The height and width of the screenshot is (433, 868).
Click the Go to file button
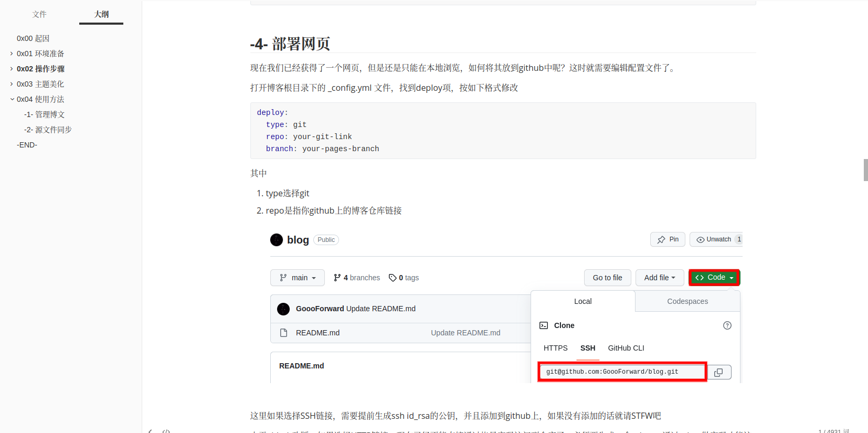tap(608, 278)
